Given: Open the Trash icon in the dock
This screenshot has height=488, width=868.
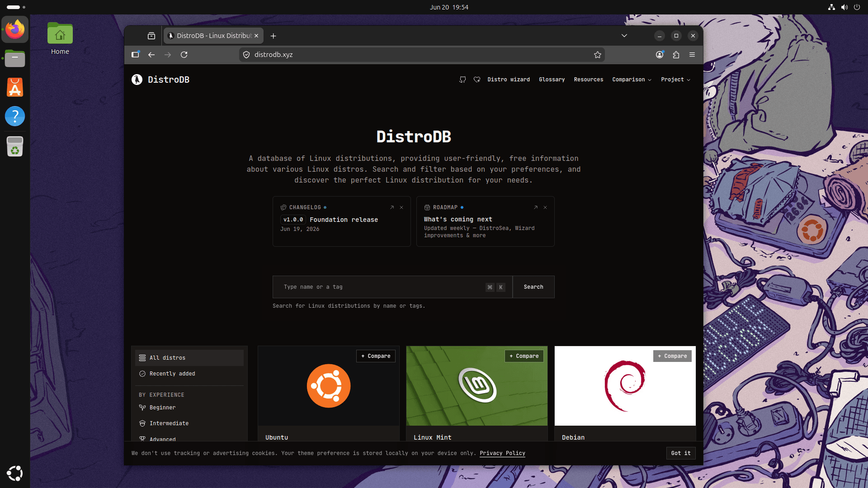Looking at the screenshot, I should tap(15, 146).
